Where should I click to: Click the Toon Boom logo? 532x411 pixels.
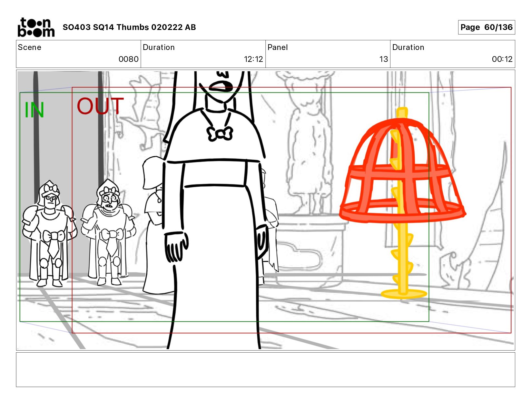[36, 27]
